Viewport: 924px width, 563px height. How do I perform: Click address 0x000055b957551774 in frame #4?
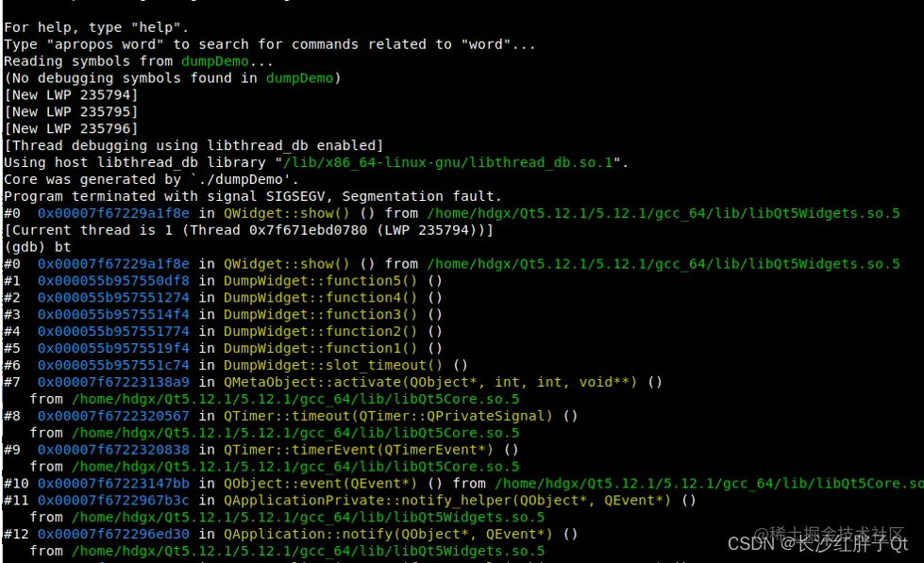[x=114, y=332]
